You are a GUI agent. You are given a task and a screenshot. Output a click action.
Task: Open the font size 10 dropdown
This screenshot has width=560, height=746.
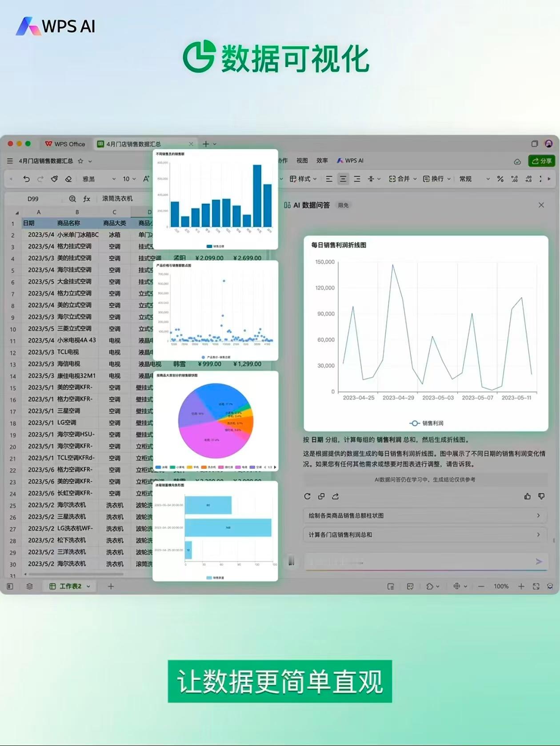[129, 179]
